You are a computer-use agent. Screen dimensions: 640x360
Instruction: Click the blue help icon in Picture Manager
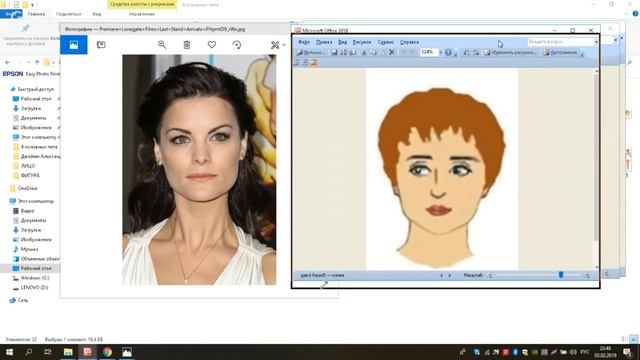pos(448,53)
